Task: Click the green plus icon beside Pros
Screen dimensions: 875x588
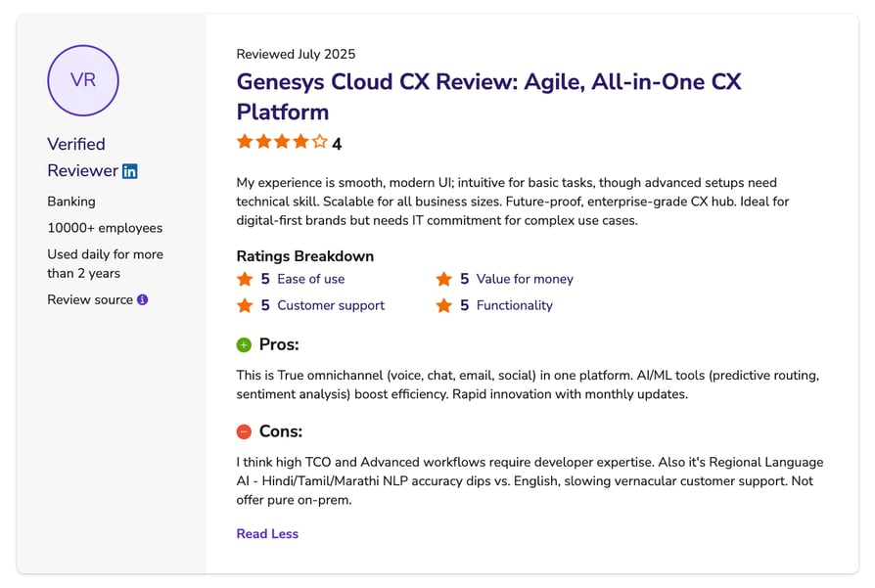Action: [x=244, y=344]
